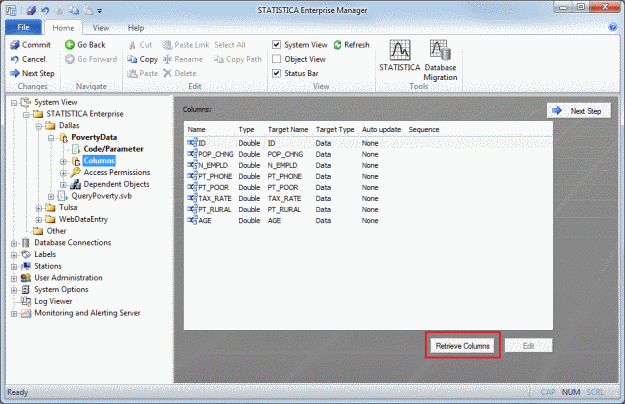Viewport: 625px width, 404px height.
Task: Click the save icon in quick access toolbar
Action: 31,11
